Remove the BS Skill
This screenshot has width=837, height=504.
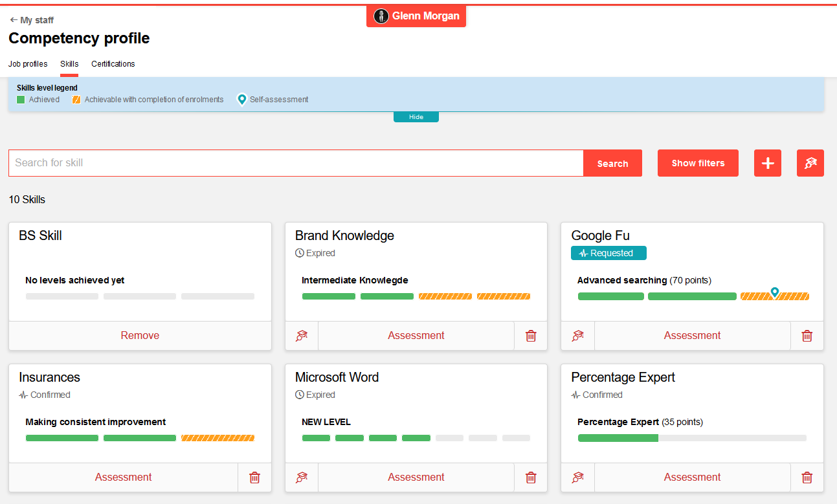(140, 336)
